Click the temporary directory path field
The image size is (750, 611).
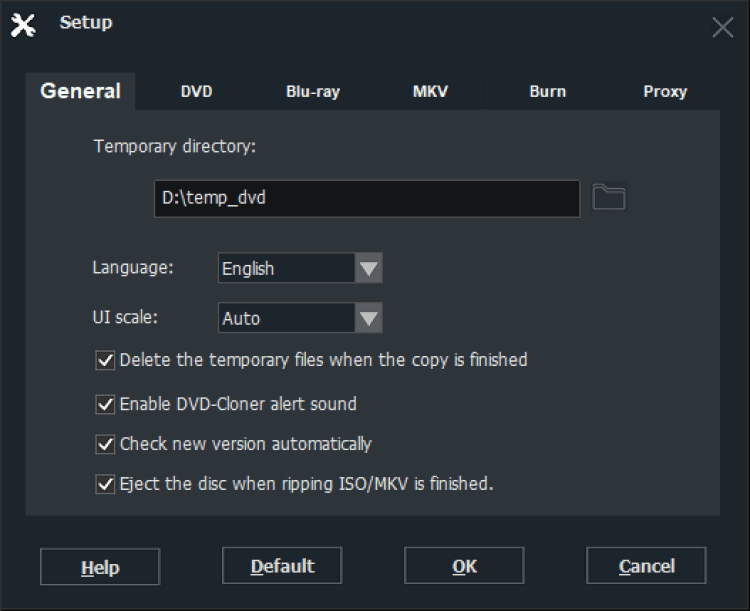click(367, 198)
